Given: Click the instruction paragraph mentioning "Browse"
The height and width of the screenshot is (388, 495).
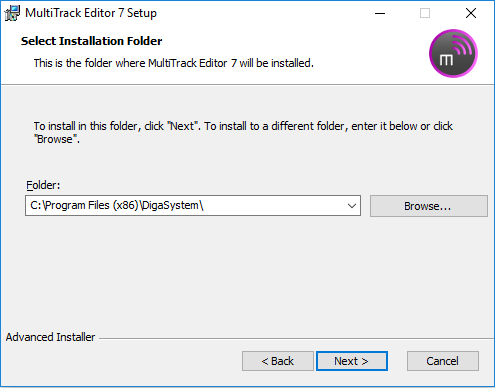Looking at the screenshot, I should click(243, 133).
